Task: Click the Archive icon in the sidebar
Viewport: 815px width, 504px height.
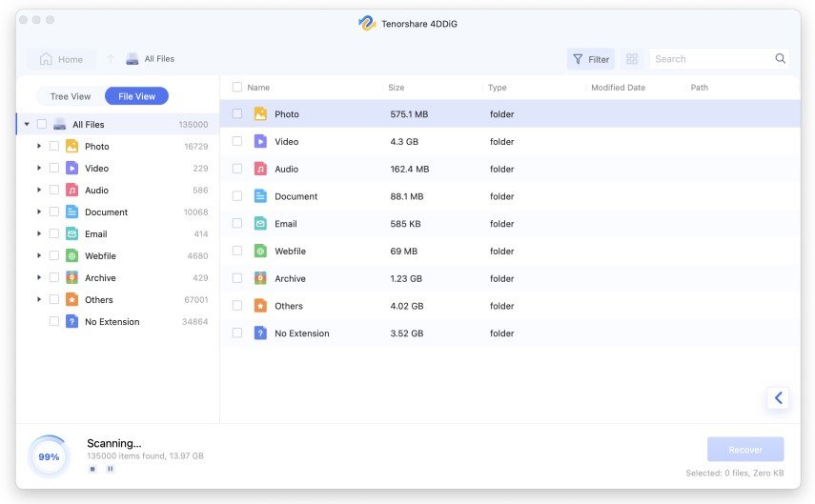Action: 71,278
